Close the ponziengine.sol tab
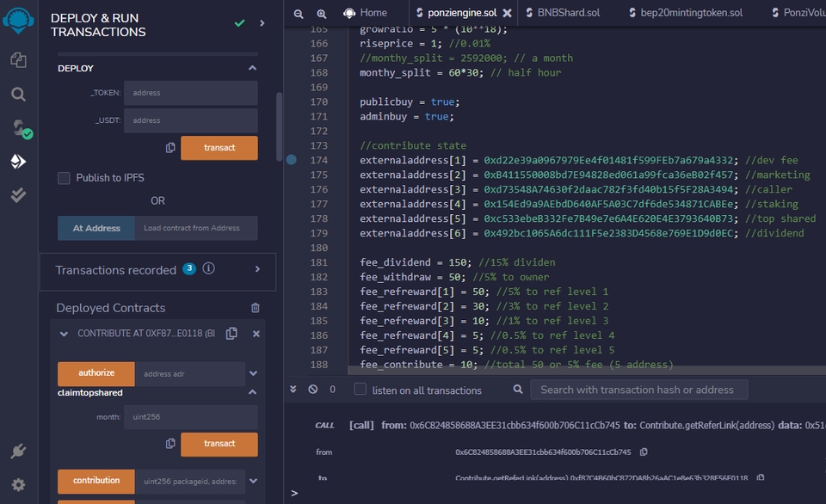 (x=507, y=13)
